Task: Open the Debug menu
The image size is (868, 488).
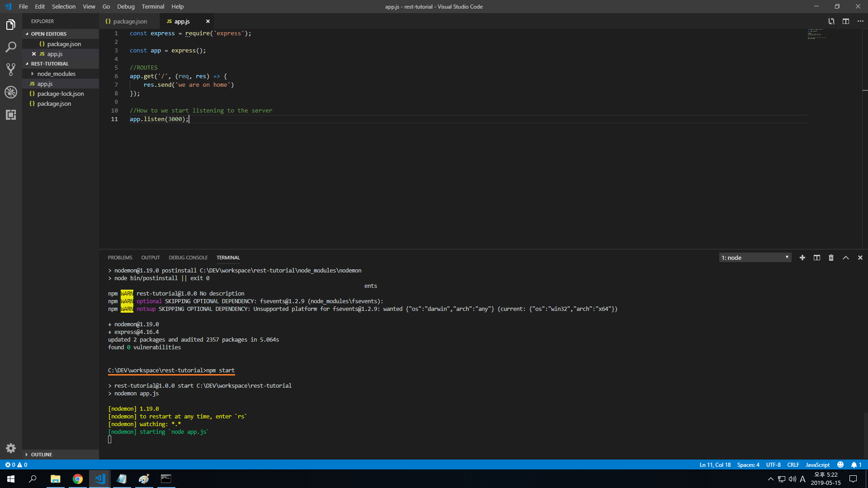Action: (126, 6)
